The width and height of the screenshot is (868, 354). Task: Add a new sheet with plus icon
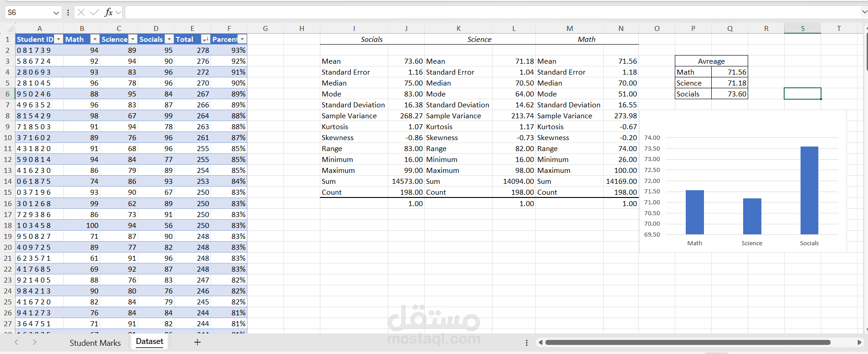click(x=197, y=342)
